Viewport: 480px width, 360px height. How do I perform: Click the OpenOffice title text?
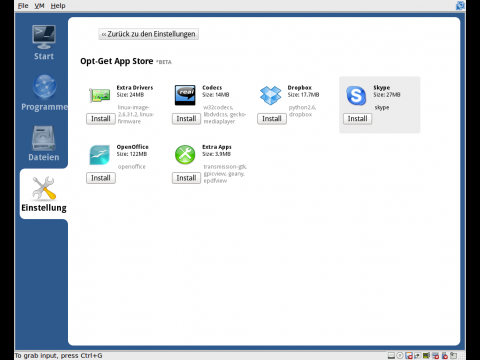click(132, 147)
